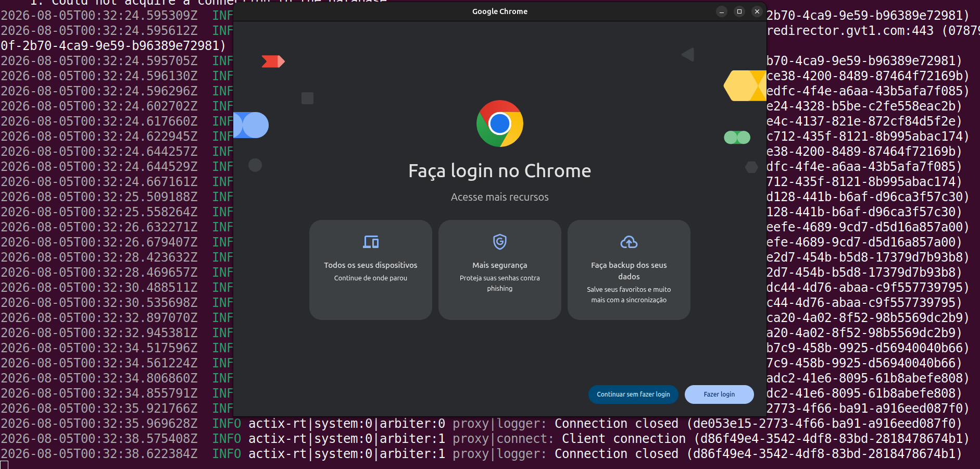The image size is (980, 469).
Task: Click terminal timestamp 00:32:24.595309Z
Action: click(x=99, y=16)
